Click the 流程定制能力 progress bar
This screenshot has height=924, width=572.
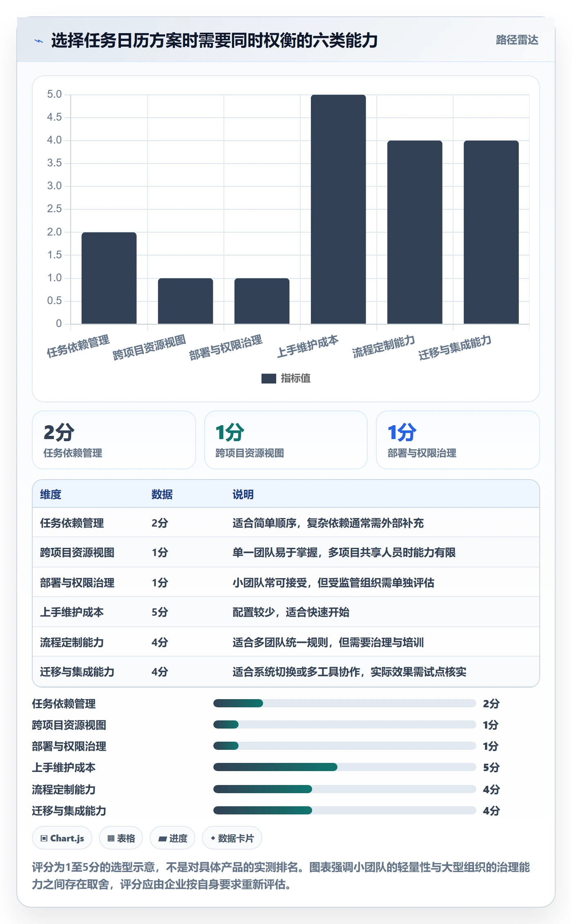(x=344, y=789)
